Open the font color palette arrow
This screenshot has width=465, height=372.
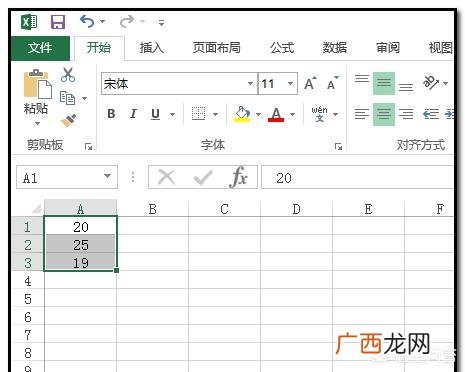pos(292,114)
